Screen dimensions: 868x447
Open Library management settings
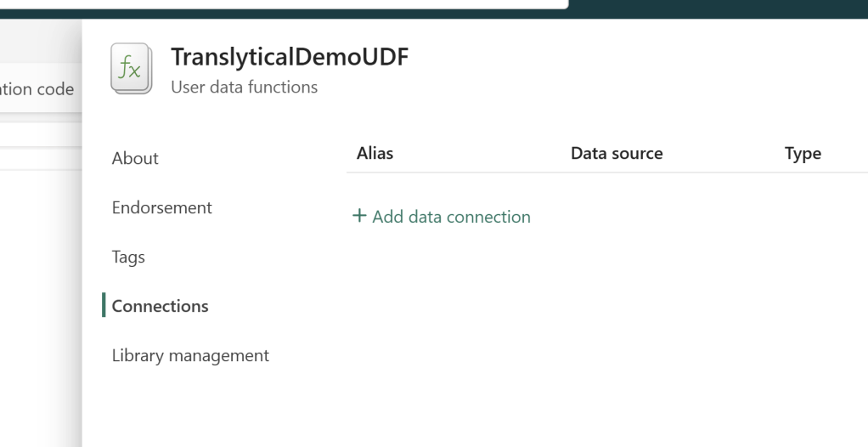(190, 355)
